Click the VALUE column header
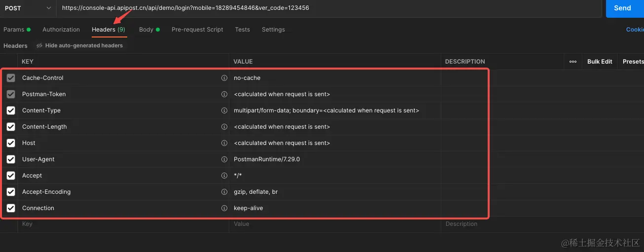The height and width of the screenshot is (252, 644). click(x=243, y=62)
